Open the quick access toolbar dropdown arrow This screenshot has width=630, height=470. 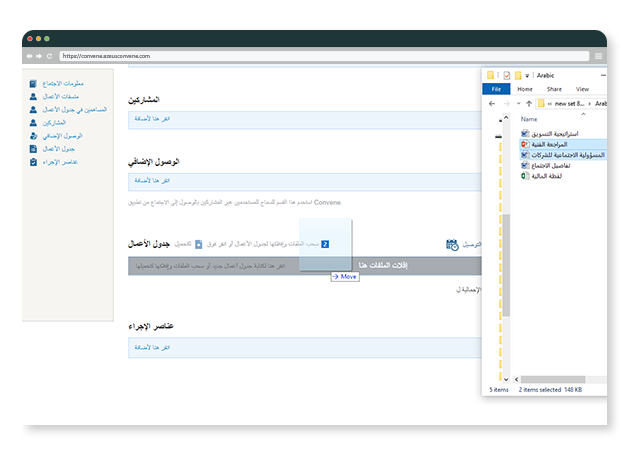[527, 76]
